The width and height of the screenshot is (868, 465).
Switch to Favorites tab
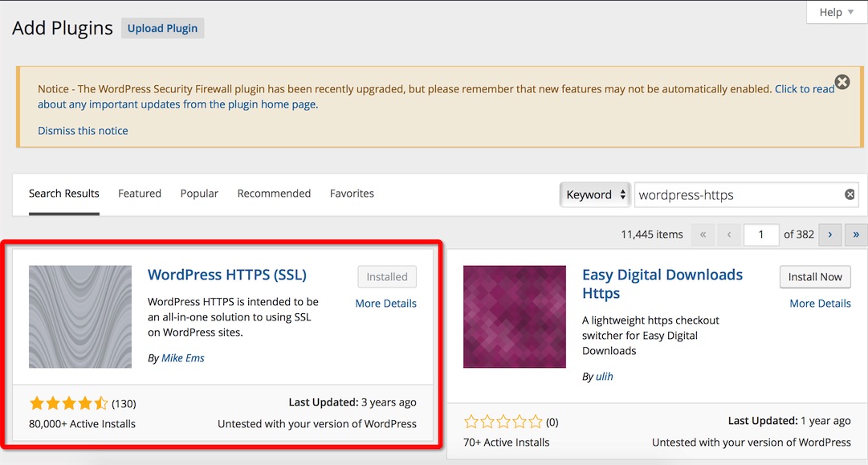352,194
